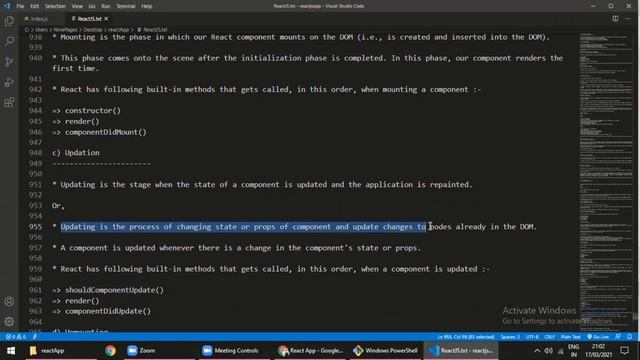Click the ReactJS.txt VS Code taskbar item
Viewport: 640px width, 360px height.
coord(461,351)
